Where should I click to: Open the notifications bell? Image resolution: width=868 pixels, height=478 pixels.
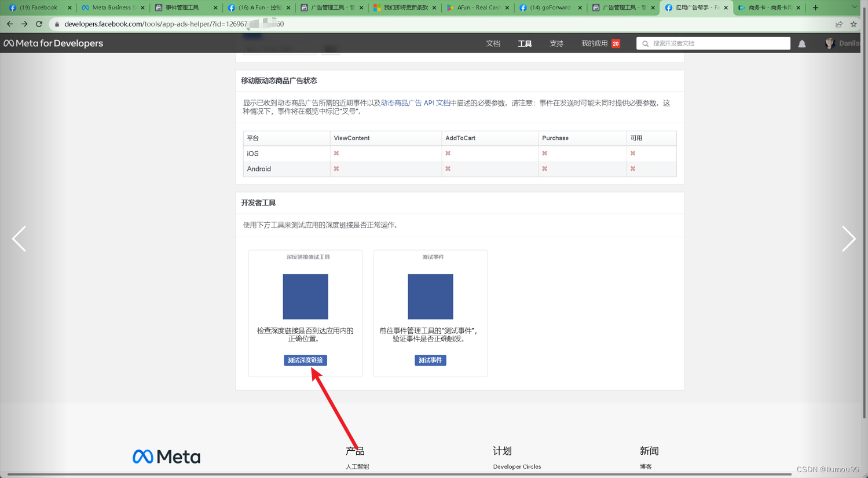801,43
